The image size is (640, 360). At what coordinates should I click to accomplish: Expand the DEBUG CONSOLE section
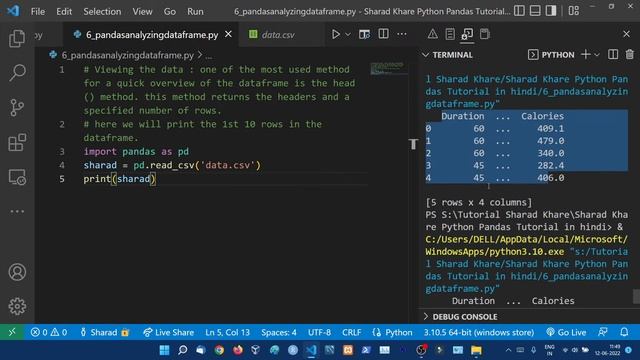[426, 317]
